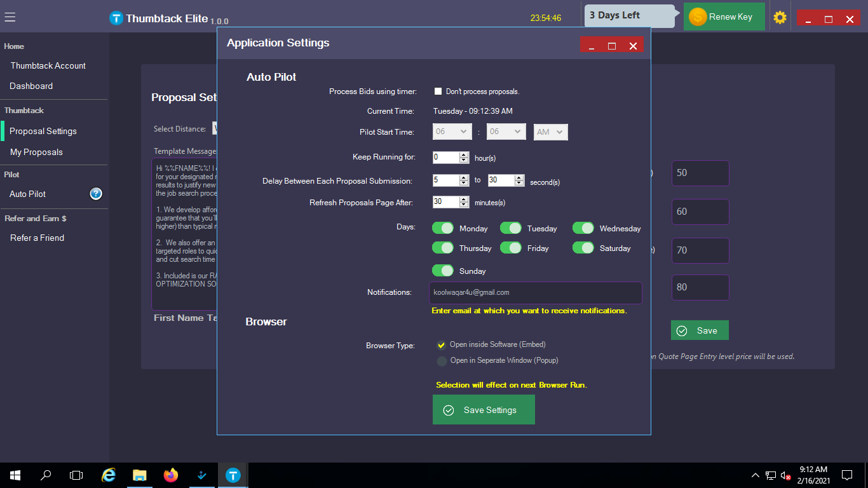Toggle the Monday switch
This screenshot has height=488, width=868.
(x=443, y=228)
